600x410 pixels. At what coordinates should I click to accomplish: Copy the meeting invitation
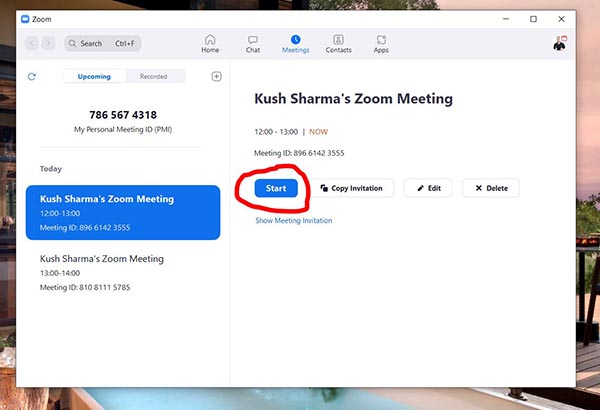pyautogui.click(x=351, y=188)
